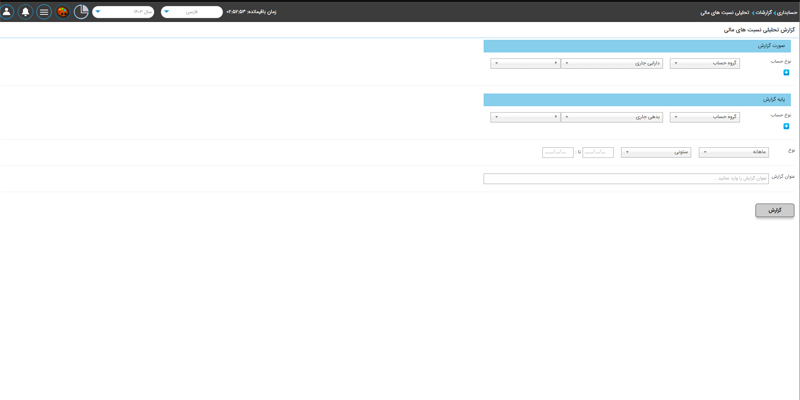Open the ستونی layout dropdown
This screenshot has width=800, height=400.
(656, 153)
